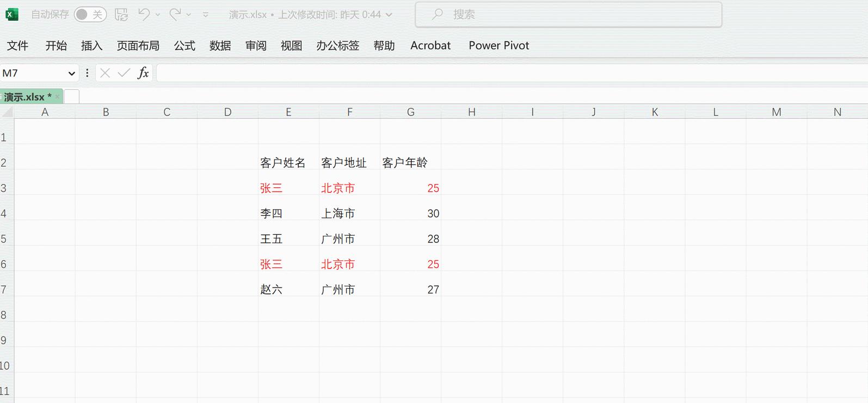868x403 pixels.
Task: Click the new blank tab button
Action: coord(72,96)
